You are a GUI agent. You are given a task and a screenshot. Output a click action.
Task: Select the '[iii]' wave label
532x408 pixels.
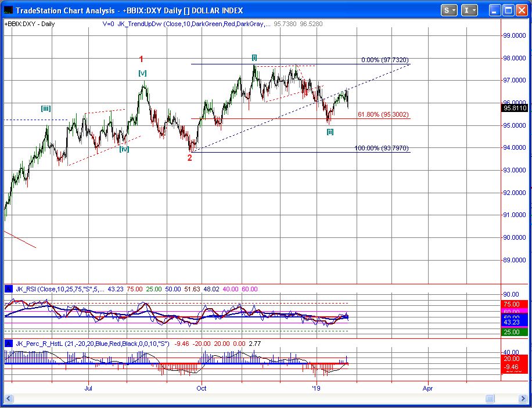coord(46,109)
